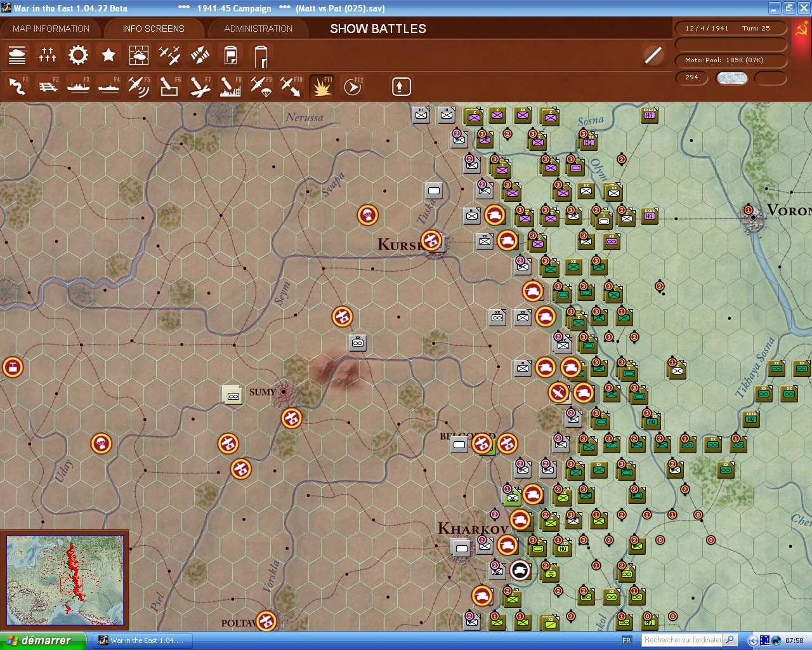
Task: Open the losses screen with crosses icon
Action: tap(48, 56)
